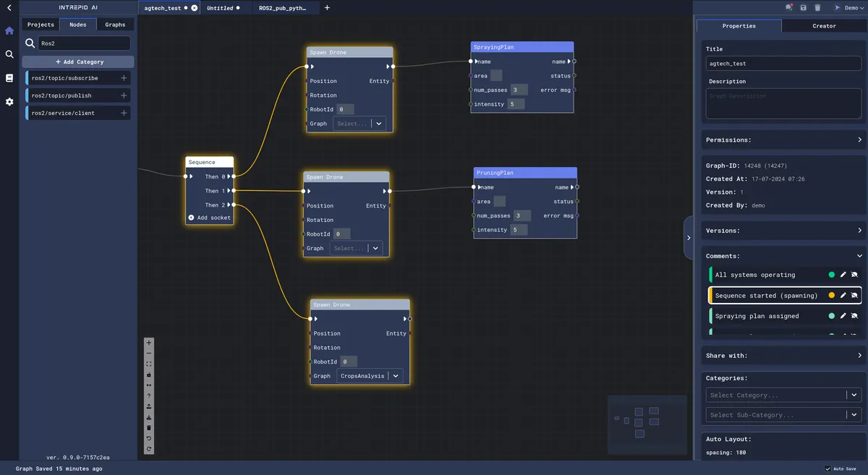The width and height of the screenshot is (868, 475).
Task: Redo the graph change
Action: tap(149, 449)
